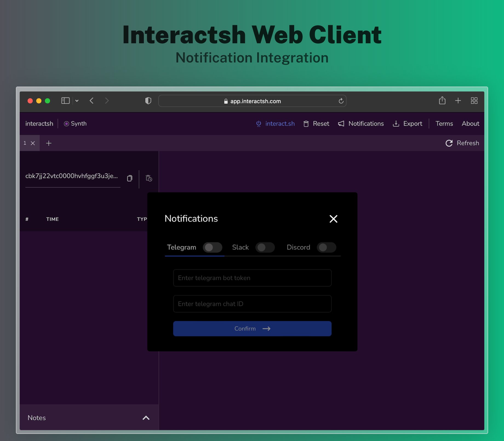Click the Export download icon

click(x=396, y=124)
